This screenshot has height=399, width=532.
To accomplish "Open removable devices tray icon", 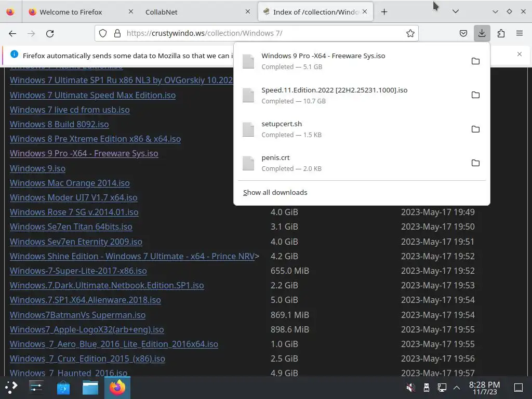I will pyautogui.click(x=427, y=387).
